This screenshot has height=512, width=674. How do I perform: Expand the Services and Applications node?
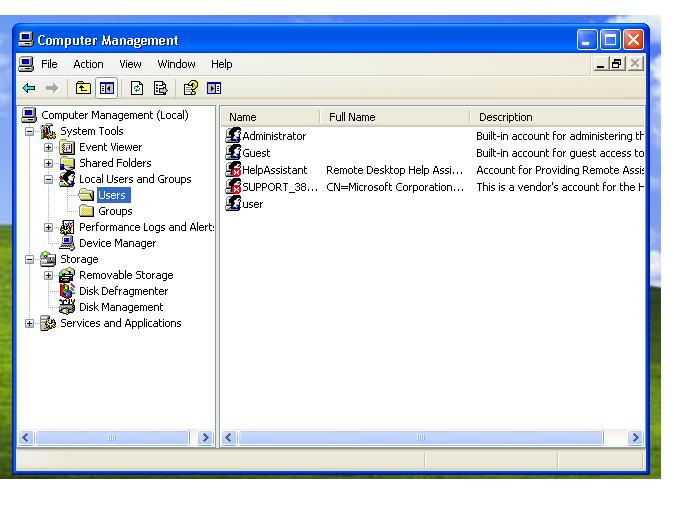[30, 323]
